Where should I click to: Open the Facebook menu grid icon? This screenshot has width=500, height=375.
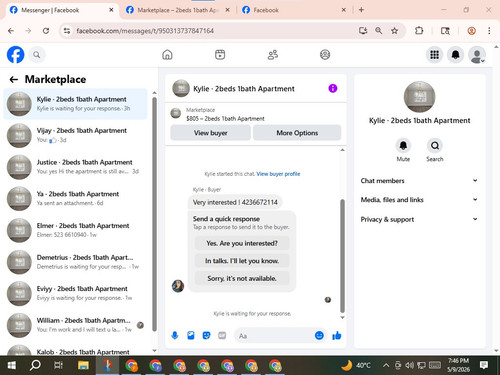tap(434, 55)
